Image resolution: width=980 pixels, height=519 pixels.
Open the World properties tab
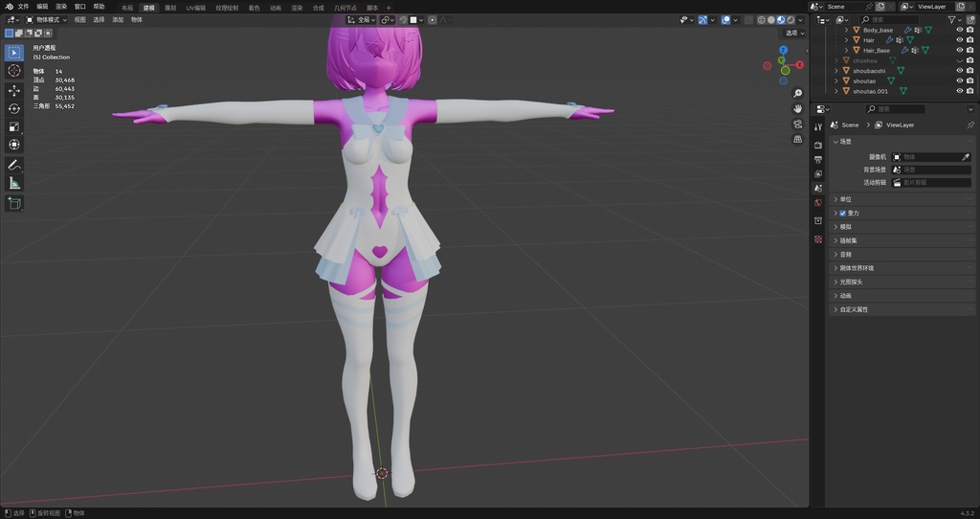point(818,203)
